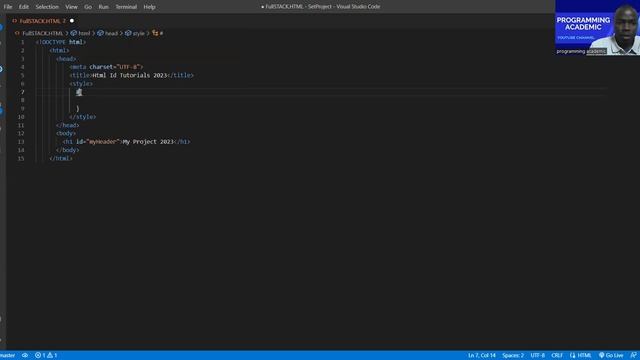Open the View menu

pyautogui.click(x=71, y=7)
